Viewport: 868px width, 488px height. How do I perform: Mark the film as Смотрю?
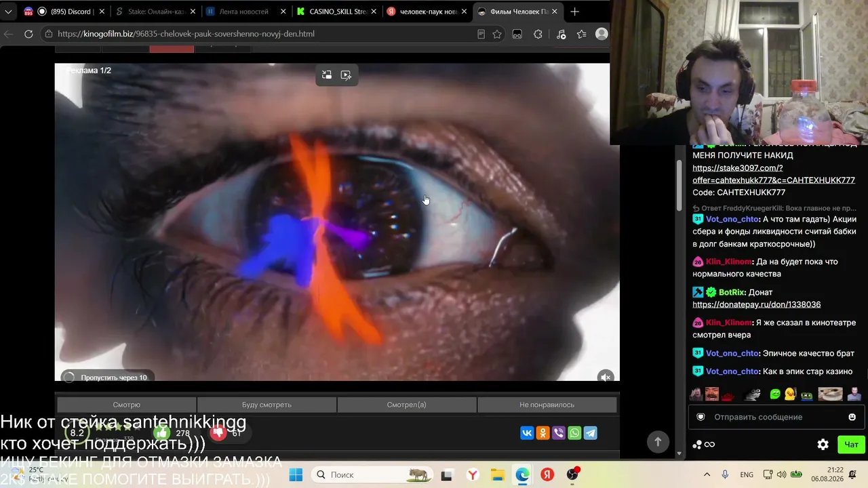tap(127, 405)
